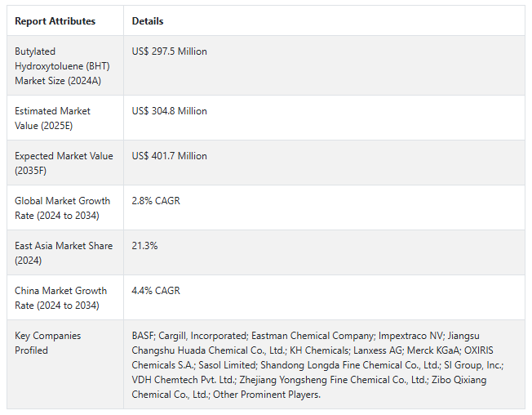Click the US$ 297.5 Million value

(x=170, y=51)
